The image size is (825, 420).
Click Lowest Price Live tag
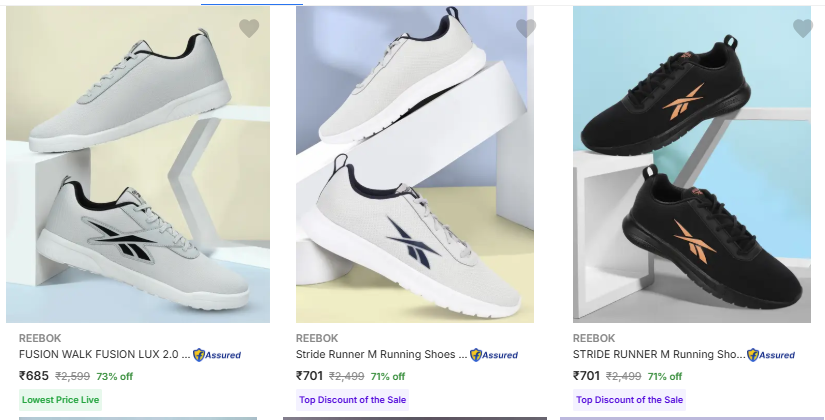click(x=60, y=400)
